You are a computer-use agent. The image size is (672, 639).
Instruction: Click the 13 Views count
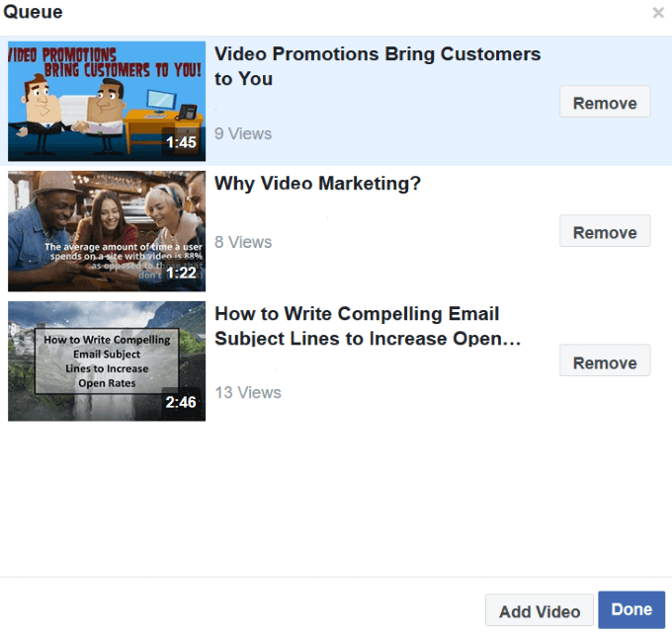(x=248, y=392)
